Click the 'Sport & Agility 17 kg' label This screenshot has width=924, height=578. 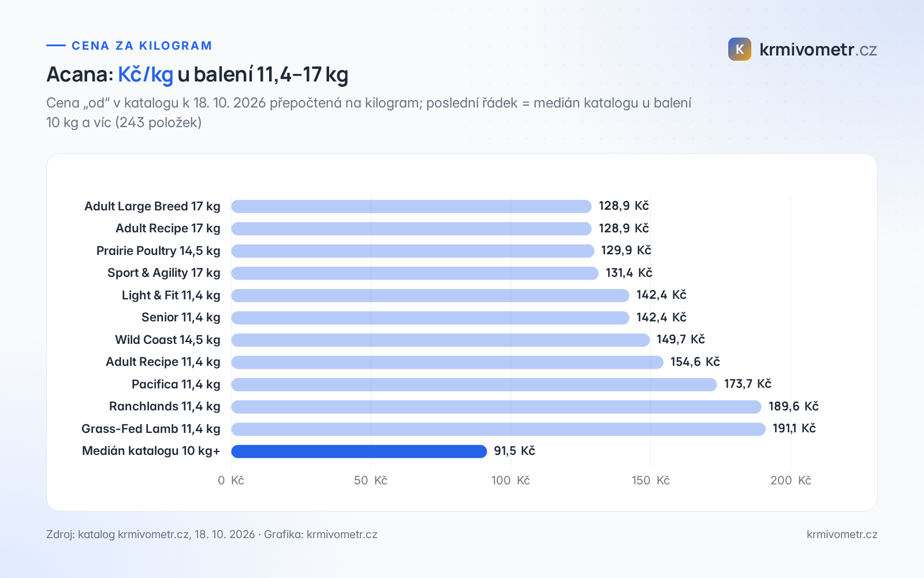point(164,273)
